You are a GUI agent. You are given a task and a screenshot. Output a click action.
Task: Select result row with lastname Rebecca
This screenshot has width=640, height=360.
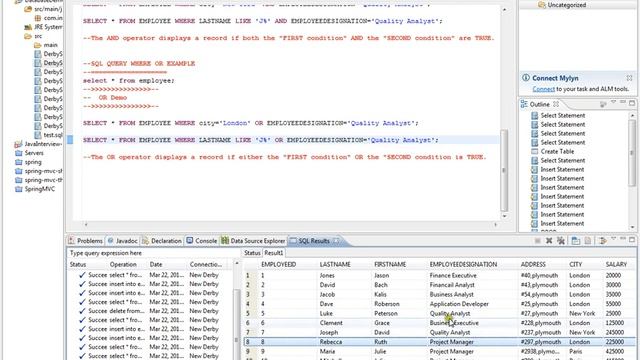point(439,342)
